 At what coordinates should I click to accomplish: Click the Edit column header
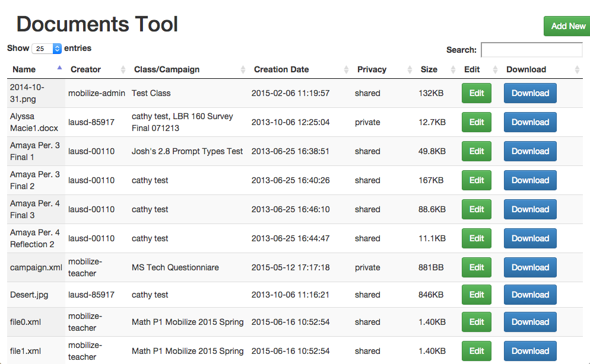[x=472, y=69]
